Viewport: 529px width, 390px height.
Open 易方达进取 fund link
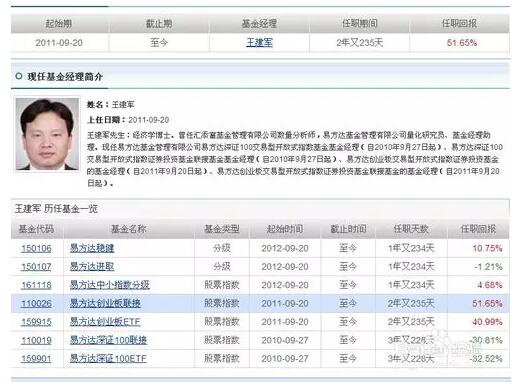(92, 267)
